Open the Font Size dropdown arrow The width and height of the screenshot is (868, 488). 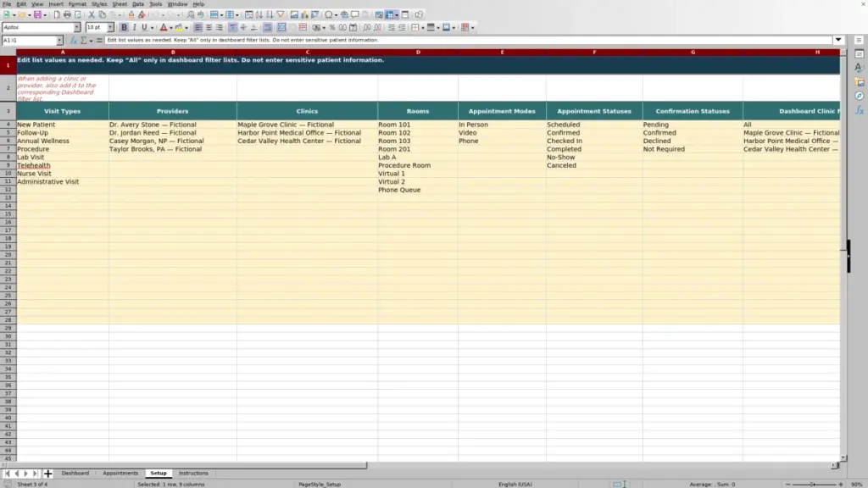[110, 28]
